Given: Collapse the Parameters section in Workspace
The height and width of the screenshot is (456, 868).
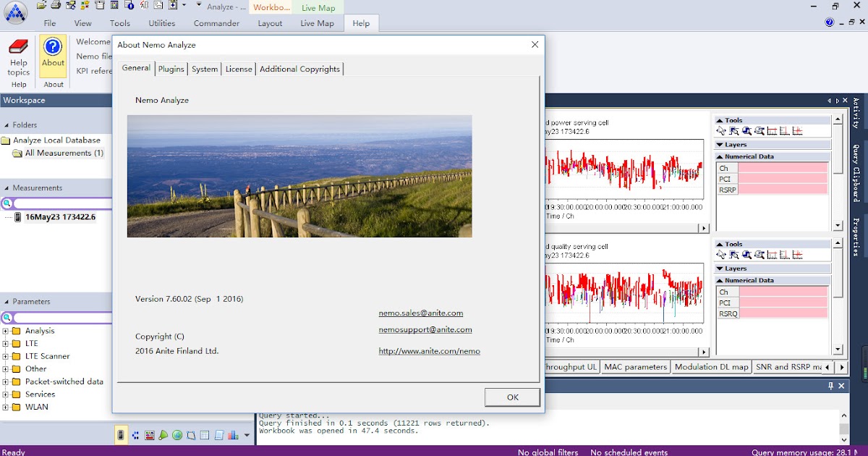Looking at the screenshot, I should point(7,302).
